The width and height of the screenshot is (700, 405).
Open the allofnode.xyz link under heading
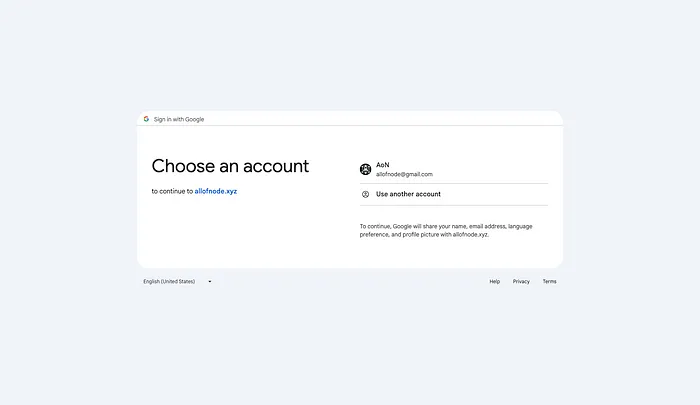(216, 191)
